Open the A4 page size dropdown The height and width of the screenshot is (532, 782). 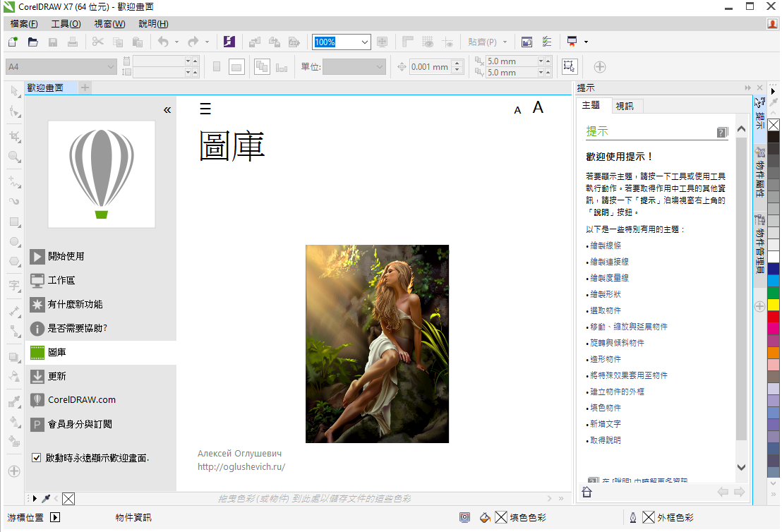[111, 67]
